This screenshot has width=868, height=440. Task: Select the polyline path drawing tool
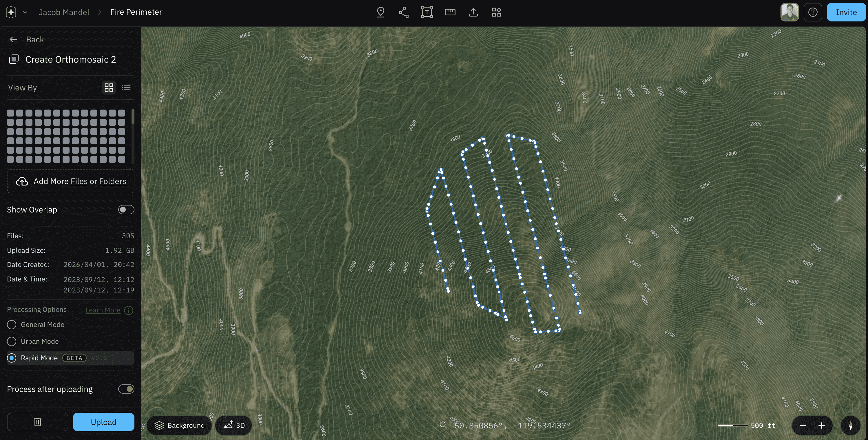[x=404, y=12]
